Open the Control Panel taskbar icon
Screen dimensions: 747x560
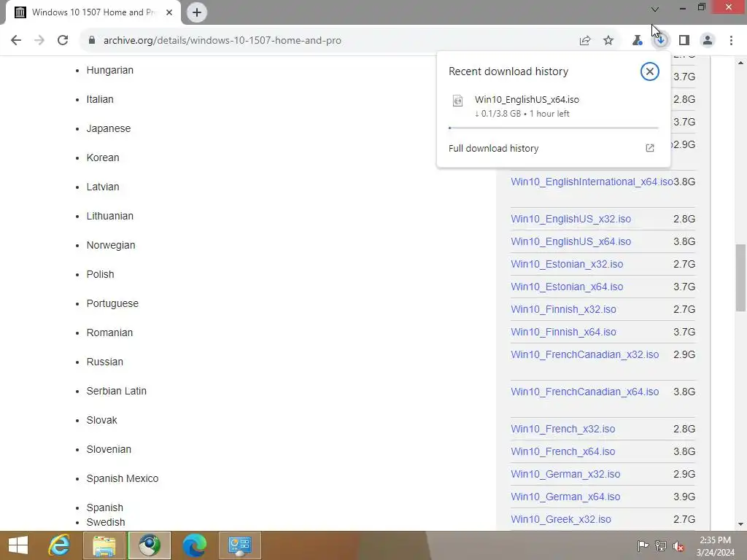point(239,545)
